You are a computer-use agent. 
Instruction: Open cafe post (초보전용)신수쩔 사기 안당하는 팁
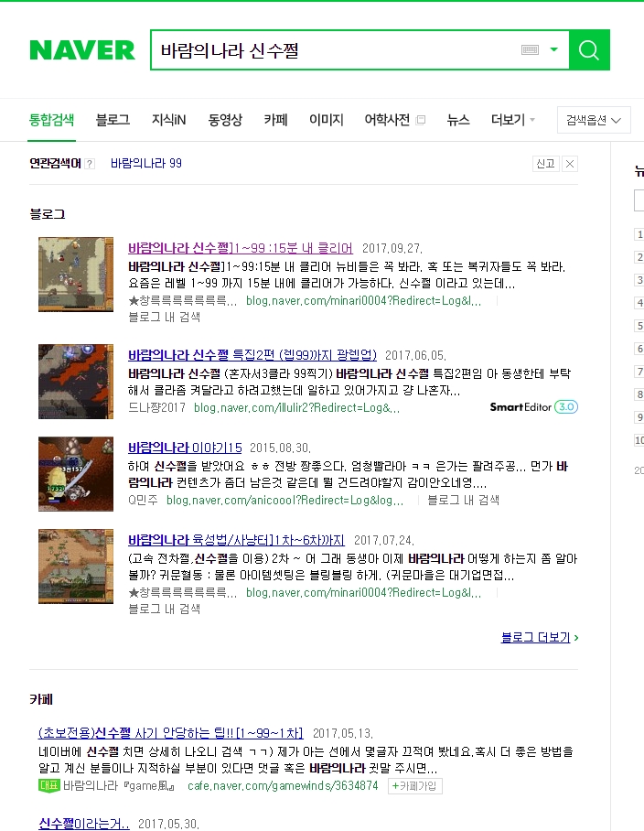click(170, 733)
